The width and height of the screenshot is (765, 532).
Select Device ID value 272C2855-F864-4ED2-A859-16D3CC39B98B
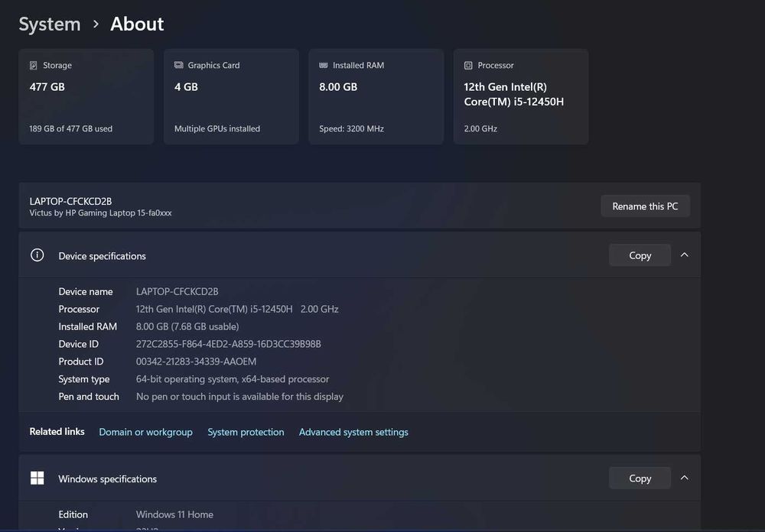(228, 344)
